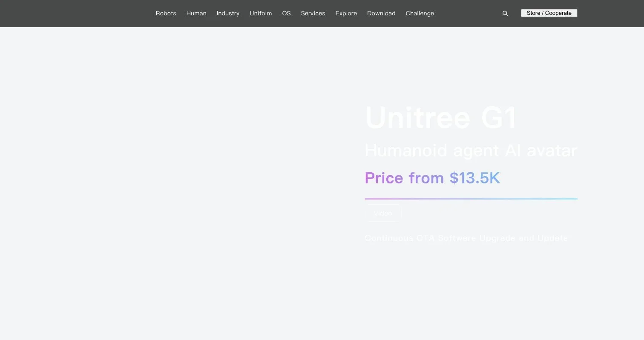
Task: Click the Price from $13.5K text
Action: click(x=432, y=178)
